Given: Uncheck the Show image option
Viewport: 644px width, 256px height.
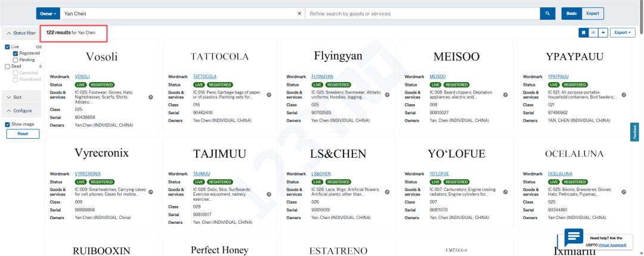Looking at the screenshot, I should 7,124.
